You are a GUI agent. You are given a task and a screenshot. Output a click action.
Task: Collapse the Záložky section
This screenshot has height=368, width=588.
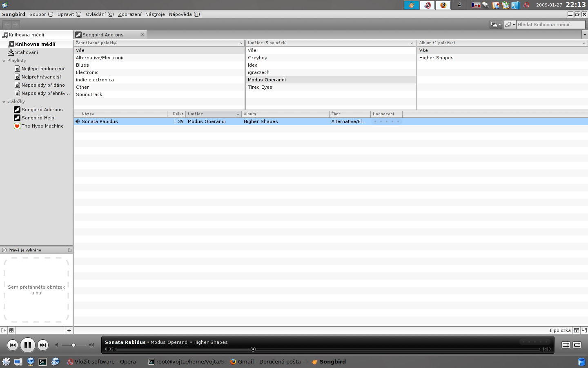(x=4, y=102)
